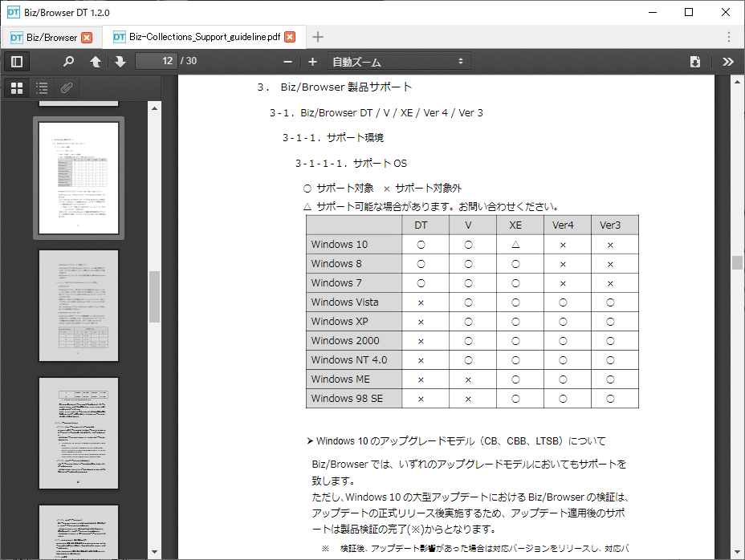Click the '3-1-1-1. サポートOS' heading
745x560 pixels.
[351, 164]
